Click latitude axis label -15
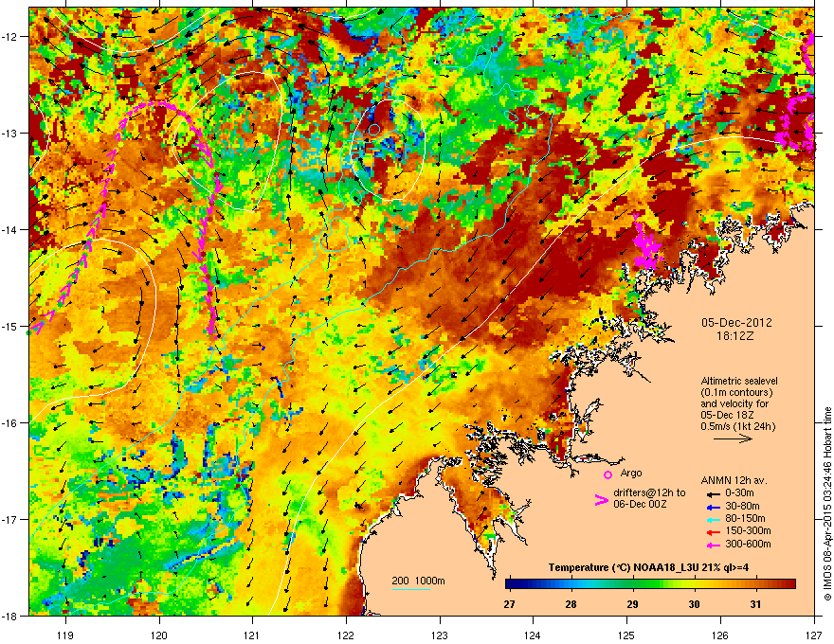The image size is (834, 644). tap(10, 326)
